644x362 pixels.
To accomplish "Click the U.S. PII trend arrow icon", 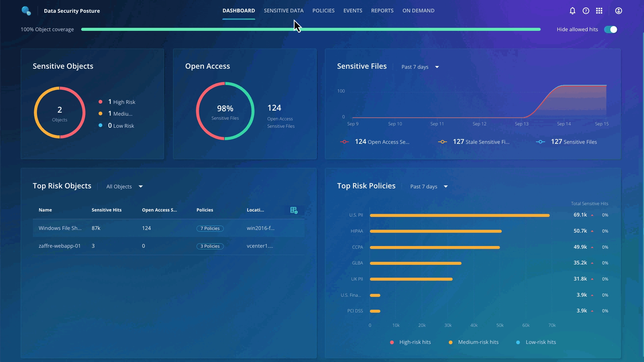I will click(x=592, y=215).
